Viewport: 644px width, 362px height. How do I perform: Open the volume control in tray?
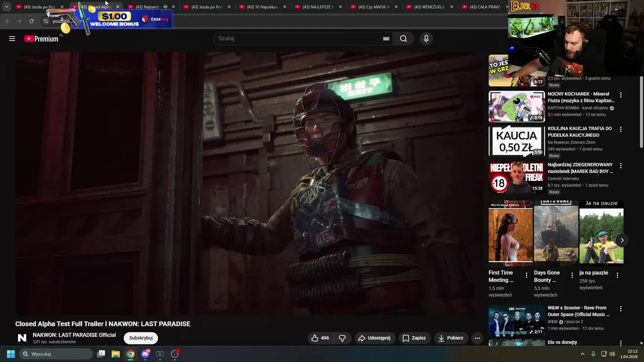tap(612, 354)
